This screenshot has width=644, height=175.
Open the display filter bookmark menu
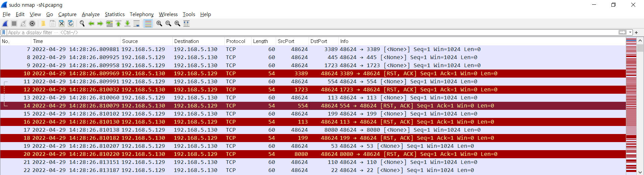pos(4,33)
